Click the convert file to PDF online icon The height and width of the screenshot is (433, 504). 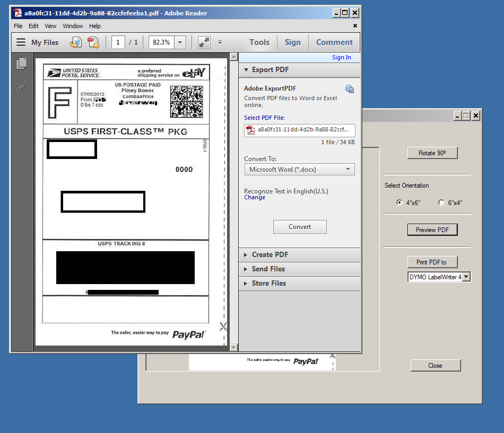76,42
